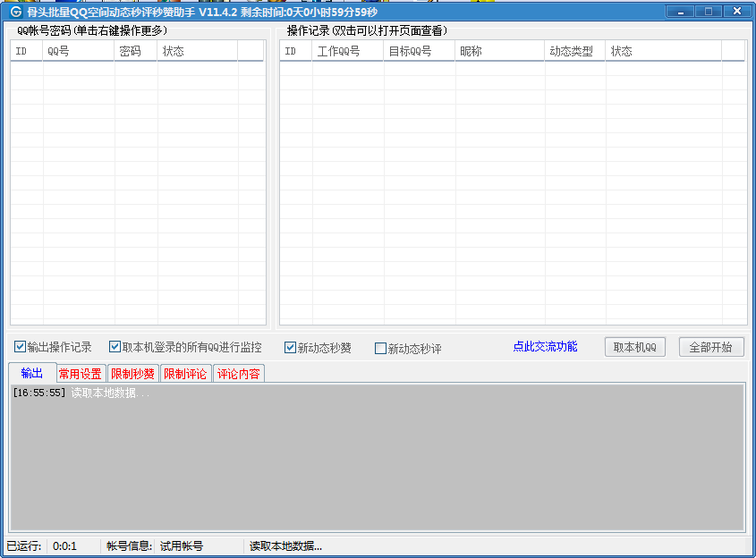Open the 常用设置 tab
The width and height of the screenshot is (756, 558).
(80, 374)
